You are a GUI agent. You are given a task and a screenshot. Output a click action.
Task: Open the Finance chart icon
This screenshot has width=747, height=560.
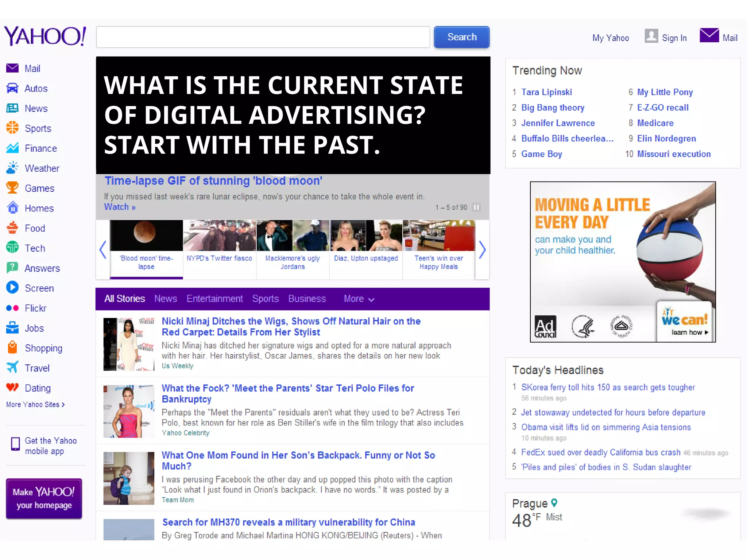click(x=12, y=148)
